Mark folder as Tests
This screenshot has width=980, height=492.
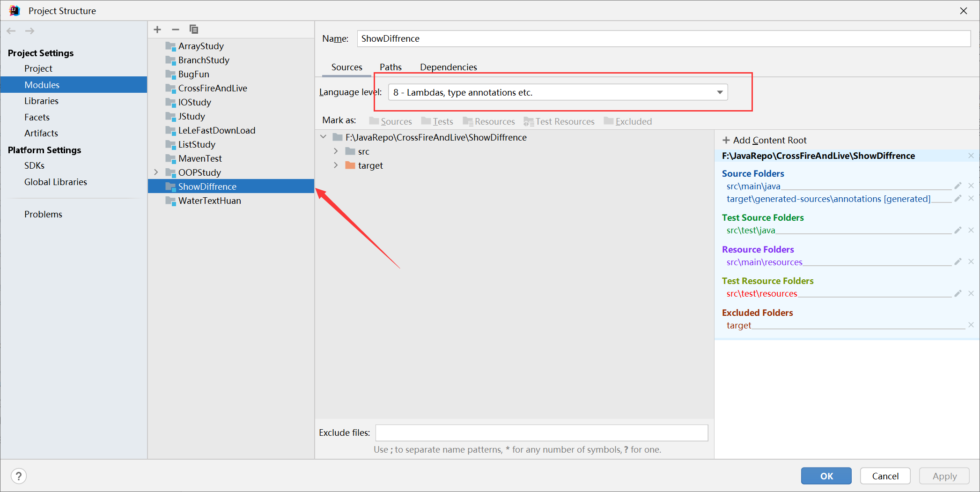point(437,121)
